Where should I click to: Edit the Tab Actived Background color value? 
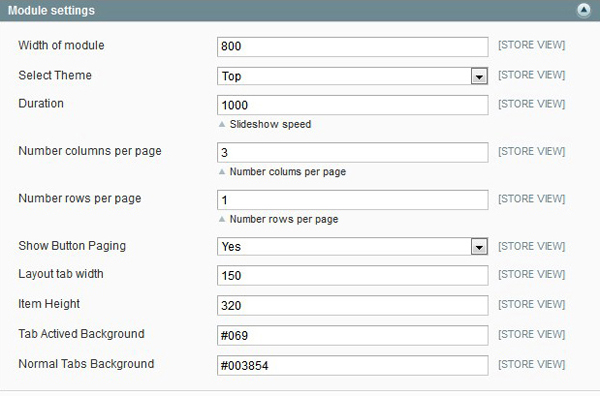tap(352, 335)
